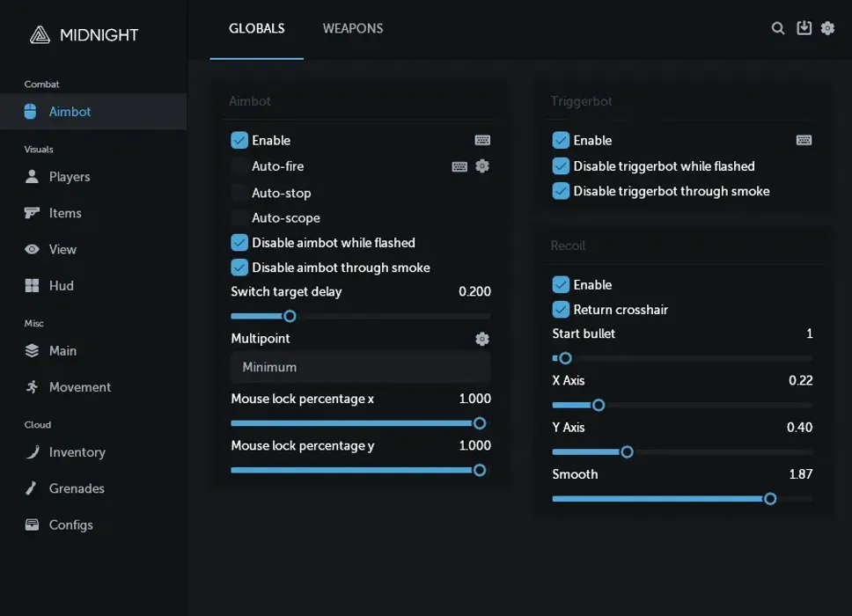Screen dimensions: 852x616
Task: Click the Items gun icon
Action: [x=32, y=212]
